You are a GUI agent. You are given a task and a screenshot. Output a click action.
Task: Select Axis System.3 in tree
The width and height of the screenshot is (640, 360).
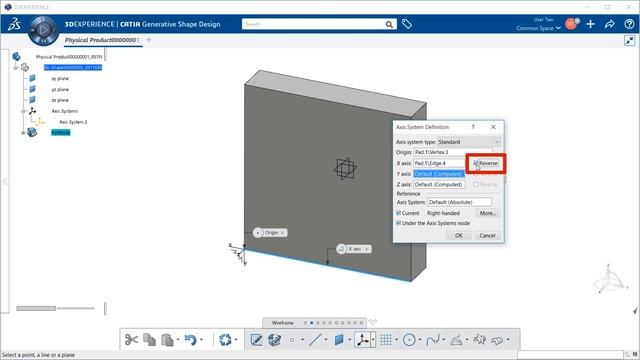point(73,122)
